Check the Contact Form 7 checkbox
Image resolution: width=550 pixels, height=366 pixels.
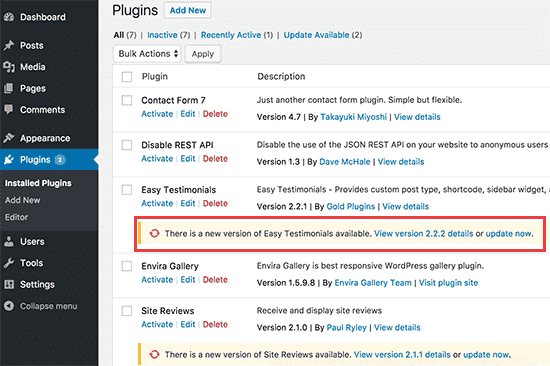pyautogui.click(x=127, y=100)
